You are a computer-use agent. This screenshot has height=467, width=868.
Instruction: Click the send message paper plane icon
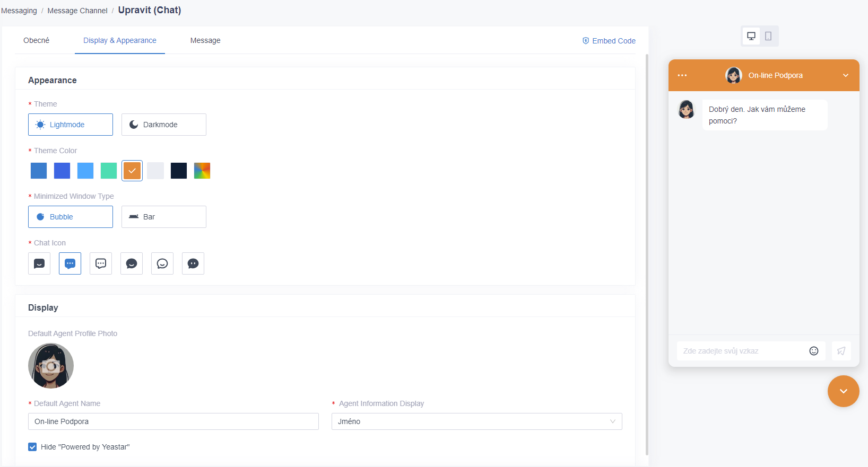tap(841, 351)
